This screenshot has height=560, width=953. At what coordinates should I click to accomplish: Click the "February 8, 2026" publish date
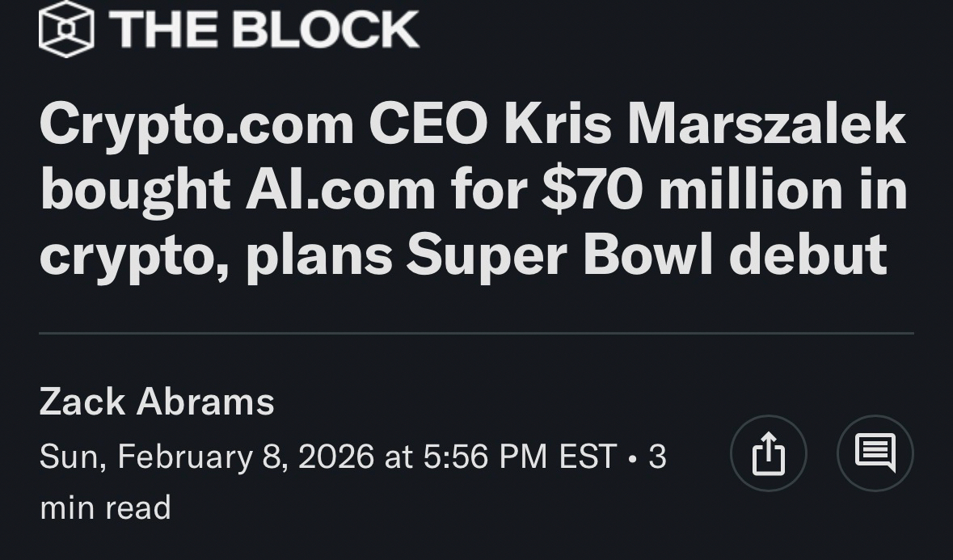click(246, 457)
